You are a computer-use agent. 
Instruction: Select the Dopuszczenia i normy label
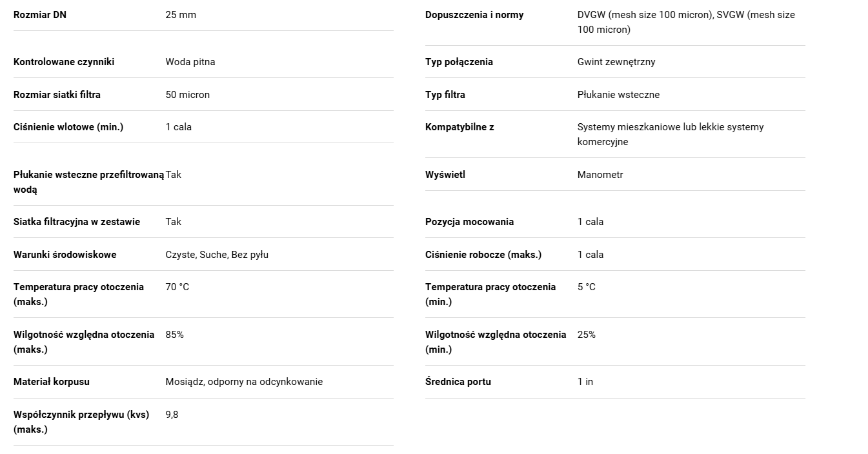point(474,15)
